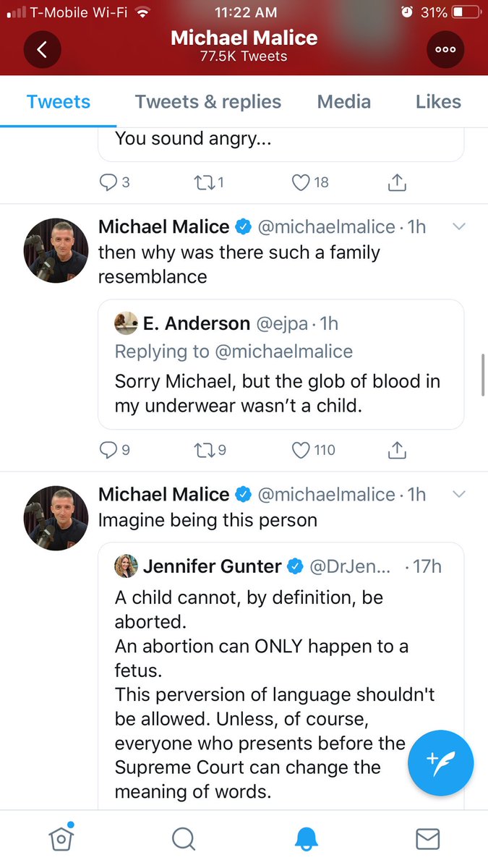
Task: Tap the compose new tweet button
Action: (440, 763)
